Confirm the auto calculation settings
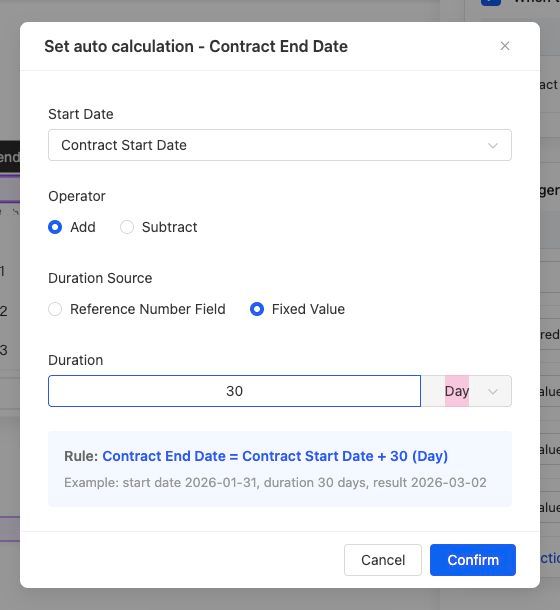Screen dimensions: 560x610 (473, 560)
